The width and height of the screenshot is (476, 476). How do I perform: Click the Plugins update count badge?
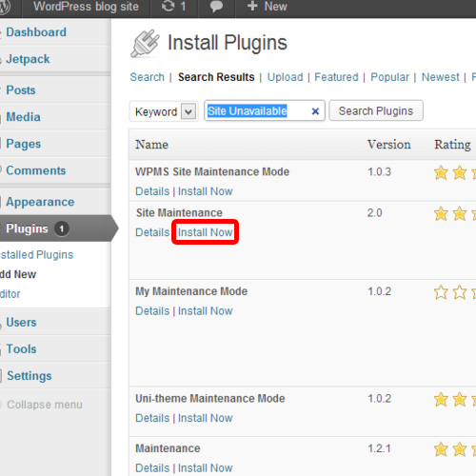click(62, 228)
